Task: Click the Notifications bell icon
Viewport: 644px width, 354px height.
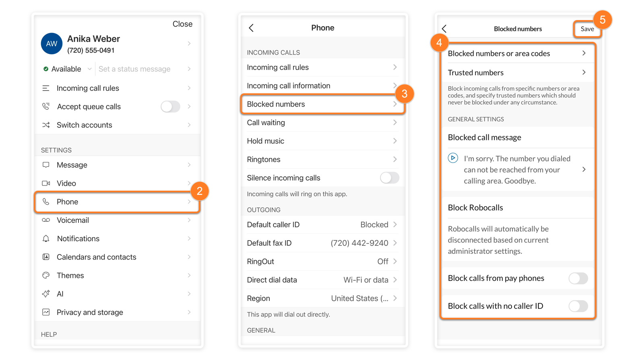Action: [x=46, y=239]
